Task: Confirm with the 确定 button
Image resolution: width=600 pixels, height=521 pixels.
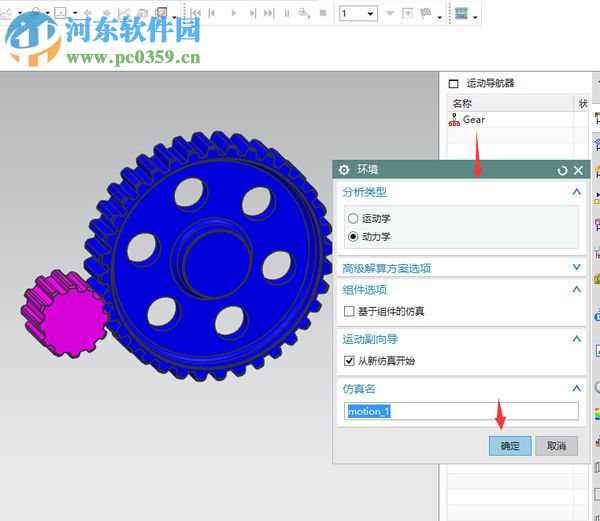Action: pyautogui.click(x=510, y=446)
